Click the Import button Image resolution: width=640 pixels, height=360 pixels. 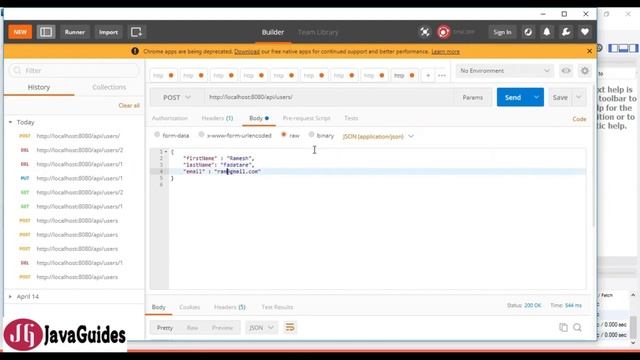(108, 32)
